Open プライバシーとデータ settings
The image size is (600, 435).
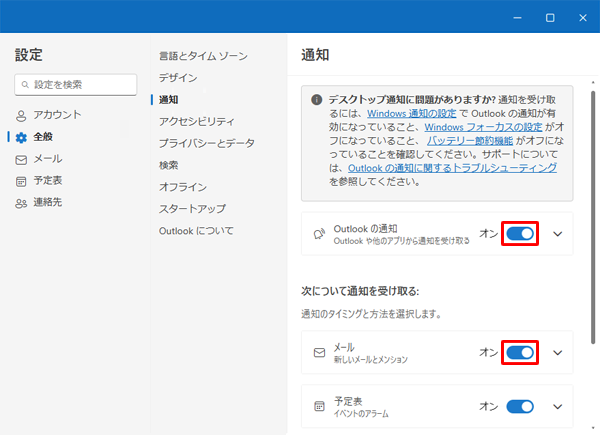tap(207, 143)
